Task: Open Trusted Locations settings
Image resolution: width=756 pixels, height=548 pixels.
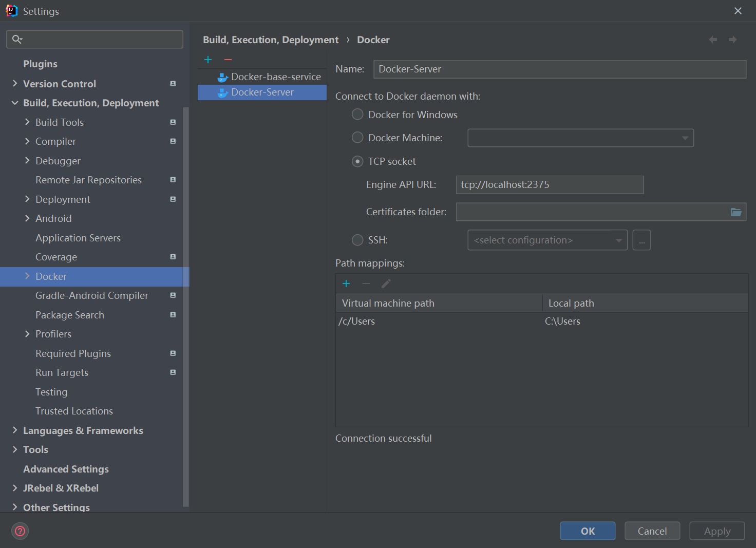Action: [74, 411]
